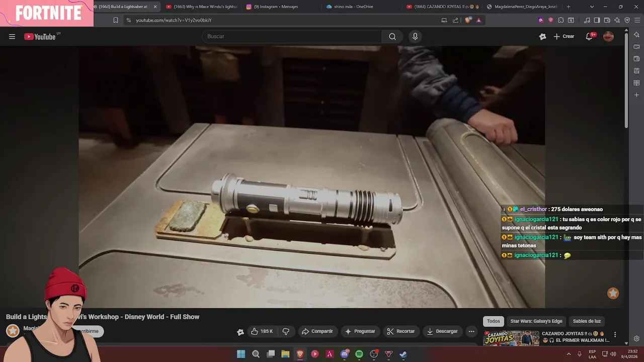Open the more actions three-dot menu

(471, 331)
